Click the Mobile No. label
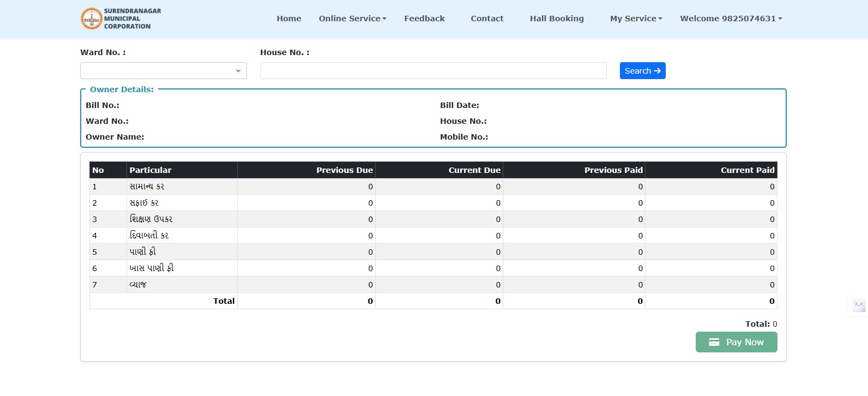This screenshot has width=868, height=396. coord(464,137)
